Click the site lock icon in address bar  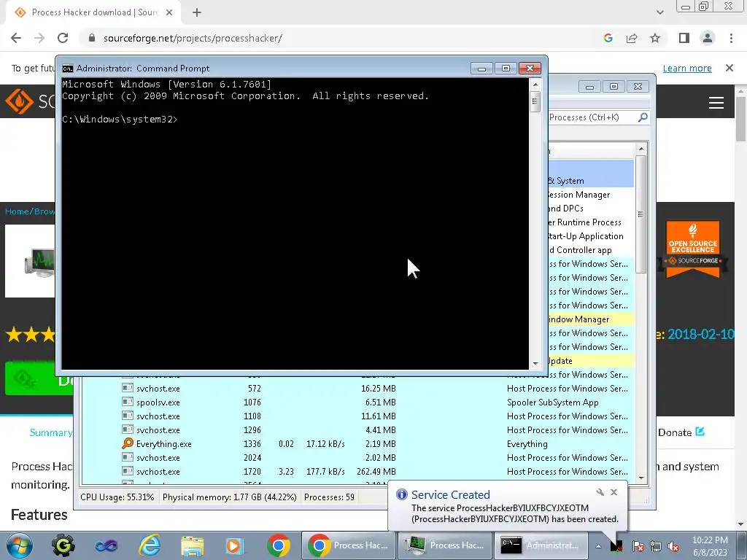tap(92, 38)
